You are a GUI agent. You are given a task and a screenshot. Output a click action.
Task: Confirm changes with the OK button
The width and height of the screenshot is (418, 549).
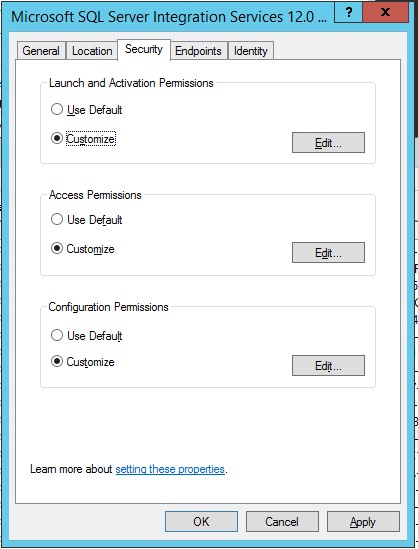[x=201, y=521]
